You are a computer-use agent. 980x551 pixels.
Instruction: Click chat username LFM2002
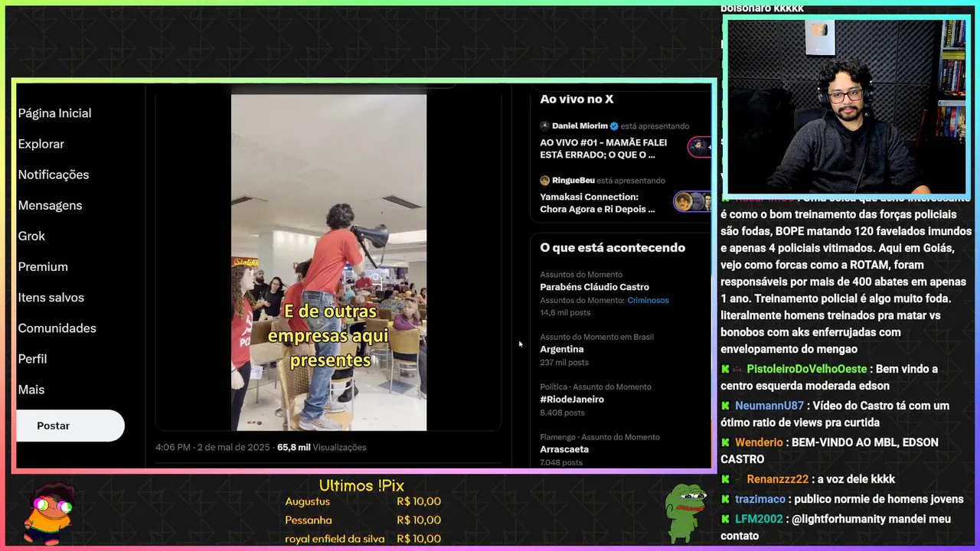pos(759,519)
